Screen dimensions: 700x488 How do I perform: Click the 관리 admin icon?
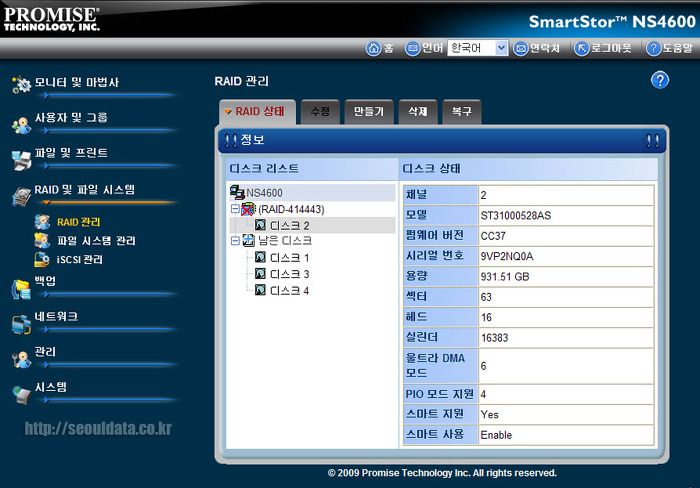point(21,360)
